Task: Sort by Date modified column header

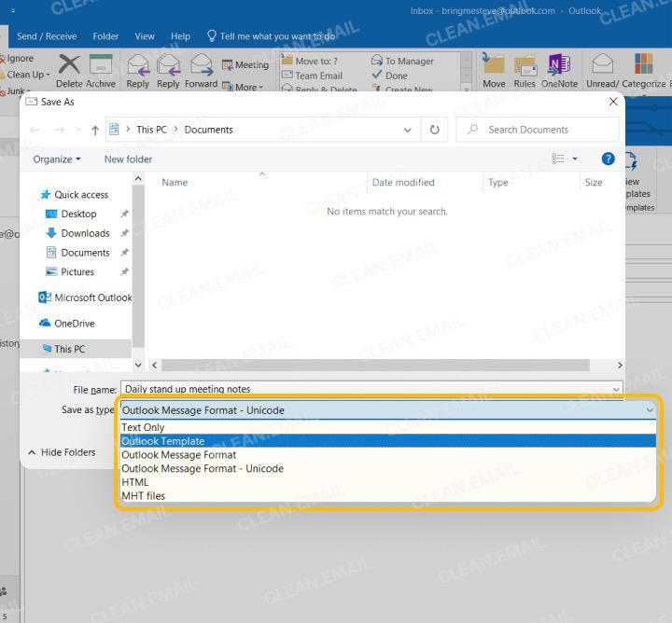Action: point(403,183)
